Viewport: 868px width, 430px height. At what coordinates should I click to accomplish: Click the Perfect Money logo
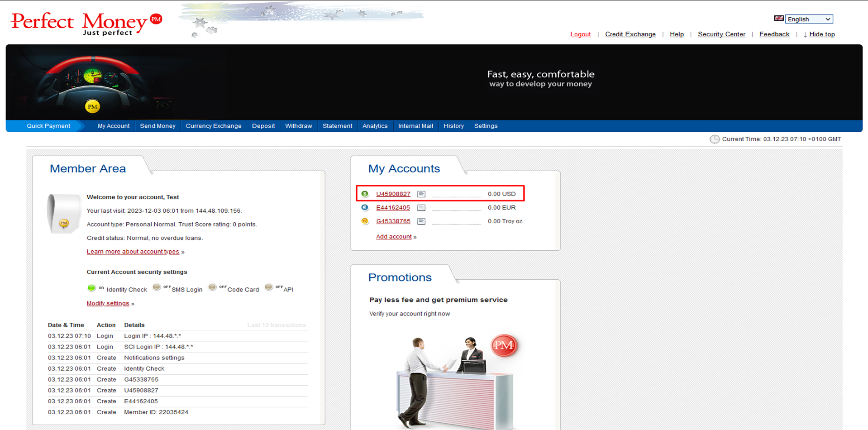86,24
